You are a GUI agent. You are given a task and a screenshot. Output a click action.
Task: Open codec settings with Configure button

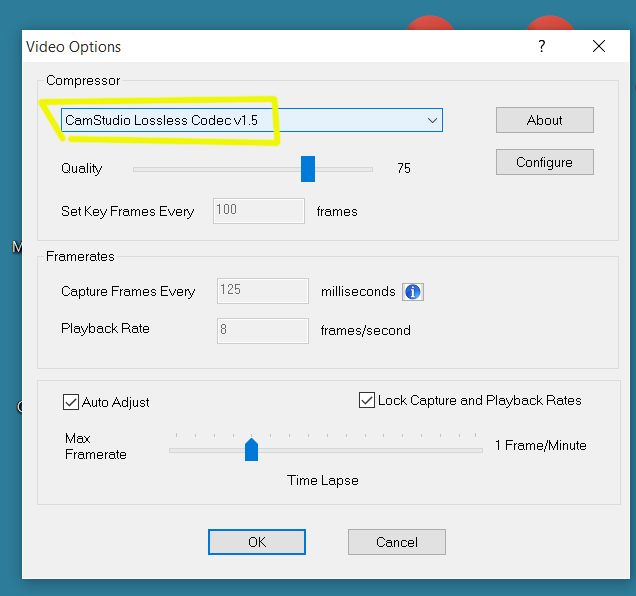tap(544, 162)
